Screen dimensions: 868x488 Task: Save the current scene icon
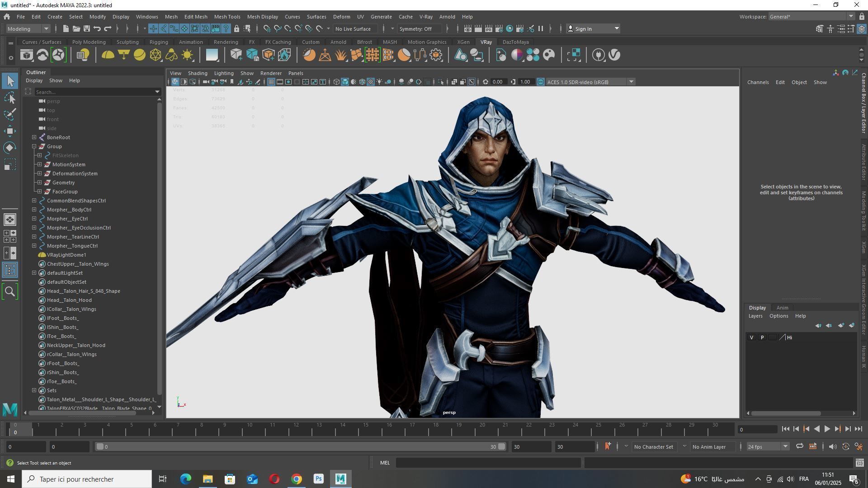pyautogui.click(x=86, y=29)
